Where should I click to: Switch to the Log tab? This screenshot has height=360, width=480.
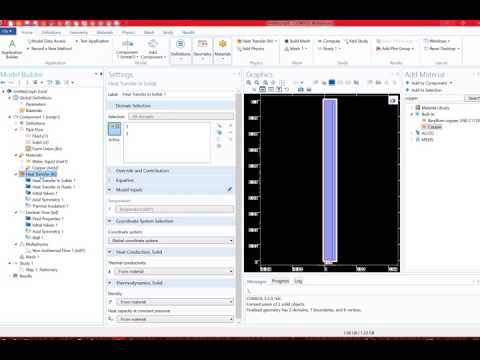tap(298, 281)
